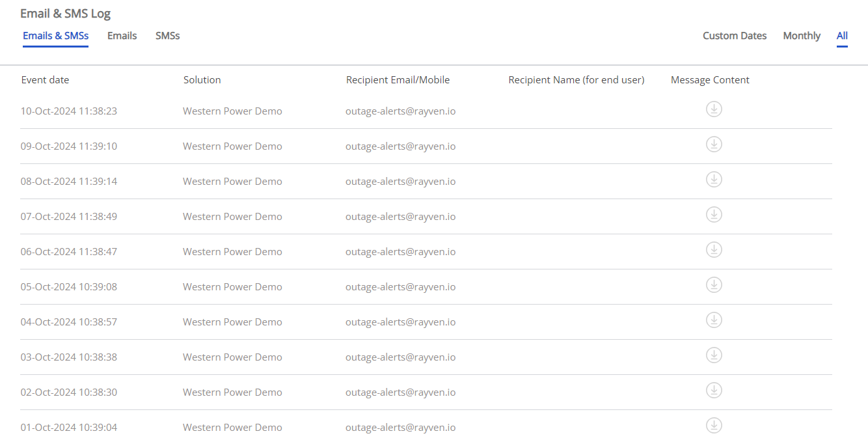868x440 pixels.
Task: Download message content for 06-Oct-2024 entry
Action: (714, 249)
